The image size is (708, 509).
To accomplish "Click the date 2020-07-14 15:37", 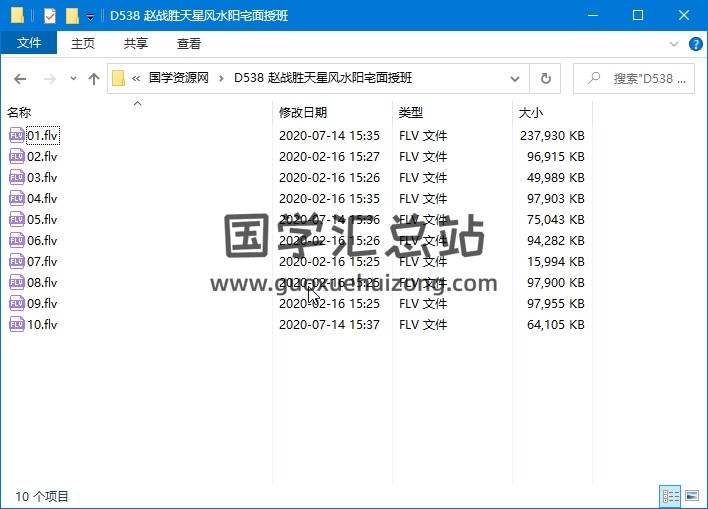I will pyautogui.click(x=329, y=325).
